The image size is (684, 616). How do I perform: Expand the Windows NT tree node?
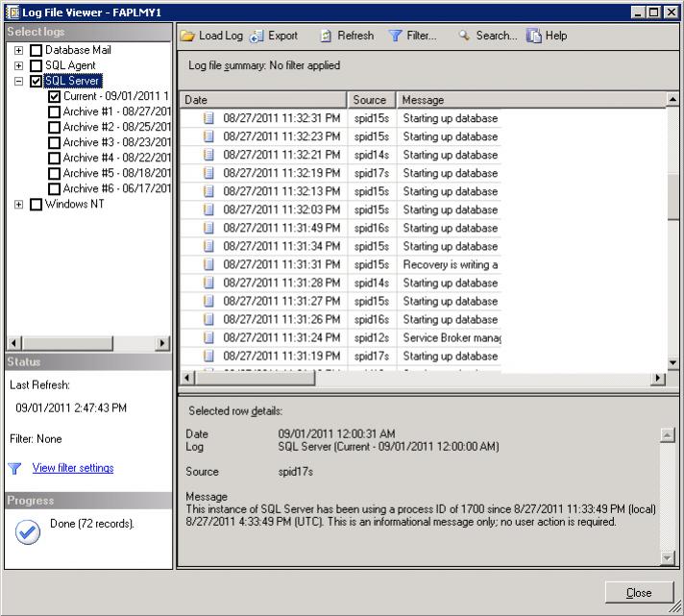[19, 204]
